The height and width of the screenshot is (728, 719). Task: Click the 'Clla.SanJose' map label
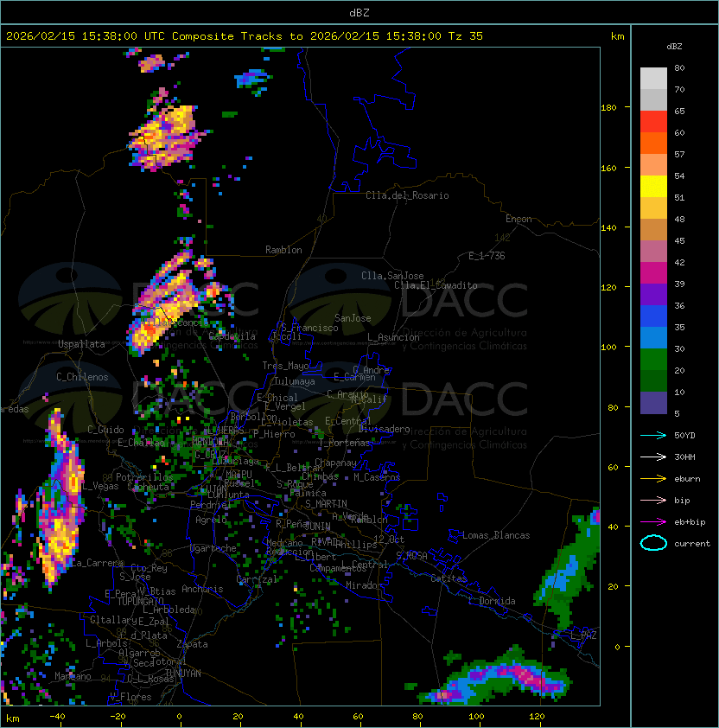coord(392,276)
